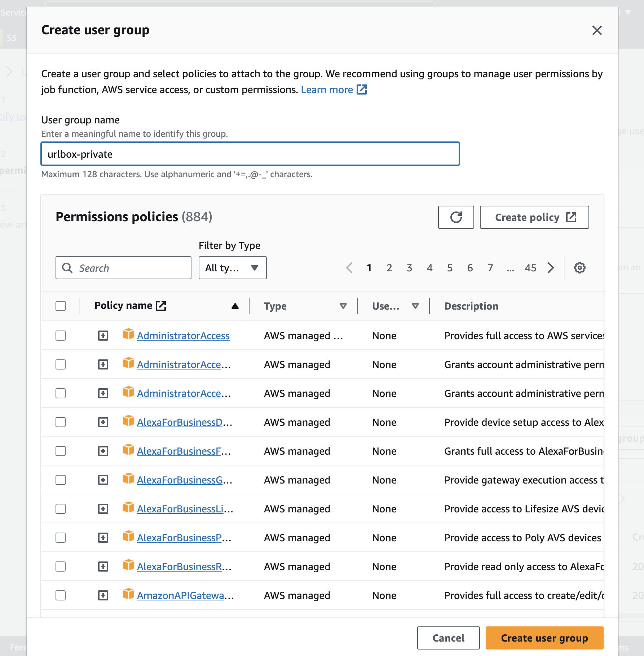This screenshot has width=644, height=656.
Task: Expand the AlexaForBusinessD policy details
Action: (x=103, y=422)
